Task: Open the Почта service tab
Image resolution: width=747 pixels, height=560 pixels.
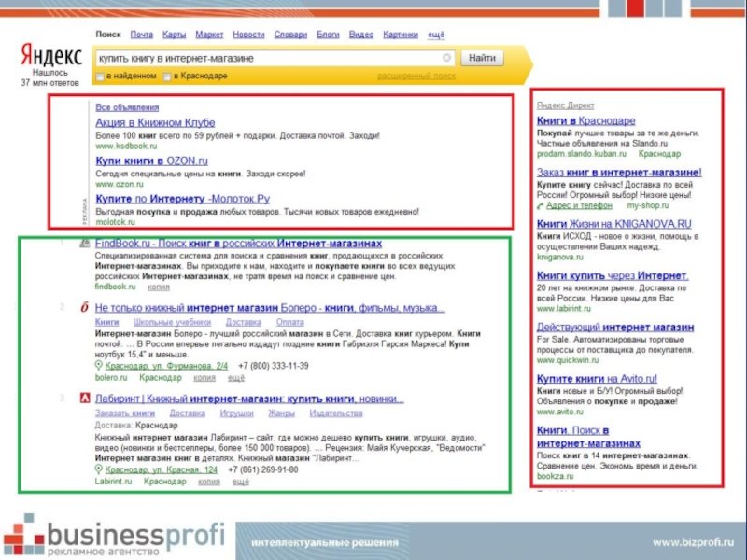Action: coord(142,35)
